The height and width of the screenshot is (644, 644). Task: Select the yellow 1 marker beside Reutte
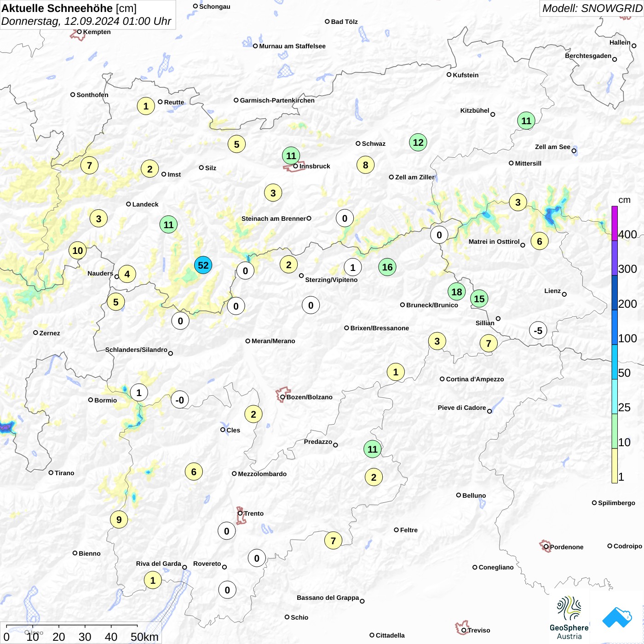coord(146,106)
